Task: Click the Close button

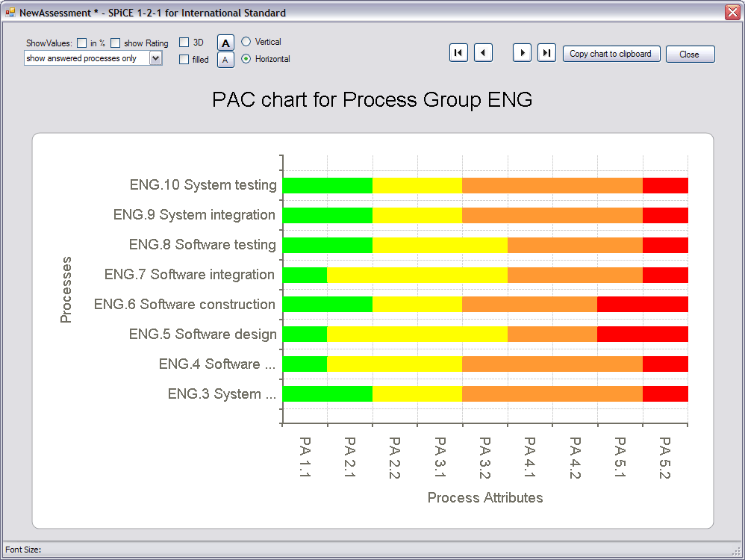Action: (690, 55)
